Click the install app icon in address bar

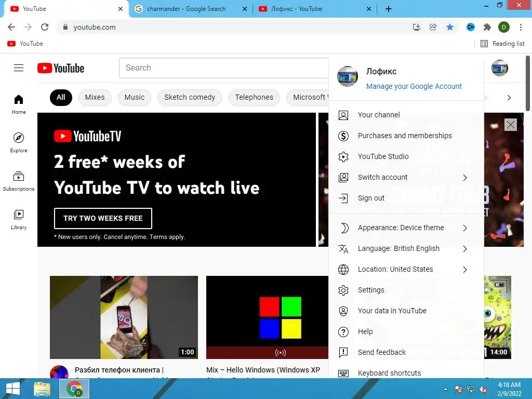tap(416, 27)
